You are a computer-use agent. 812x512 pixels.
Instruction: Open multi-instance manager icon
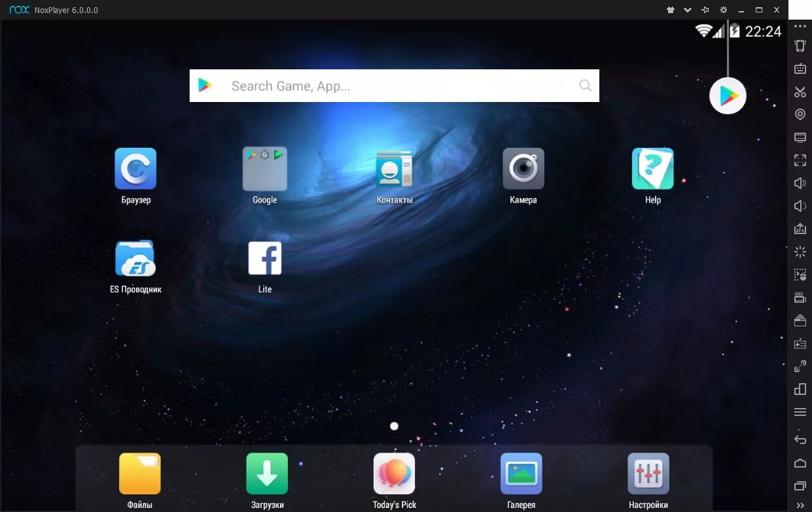point(800,389)
